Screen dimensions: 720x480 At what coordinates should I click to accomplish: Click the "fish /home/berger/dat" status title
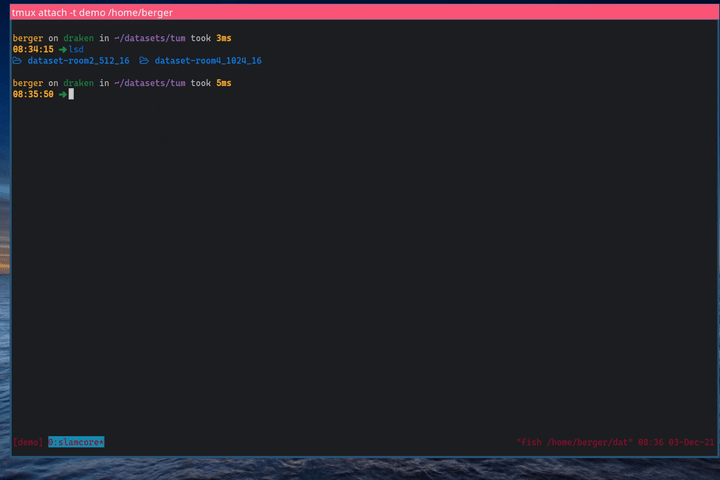tap(574, 442)
